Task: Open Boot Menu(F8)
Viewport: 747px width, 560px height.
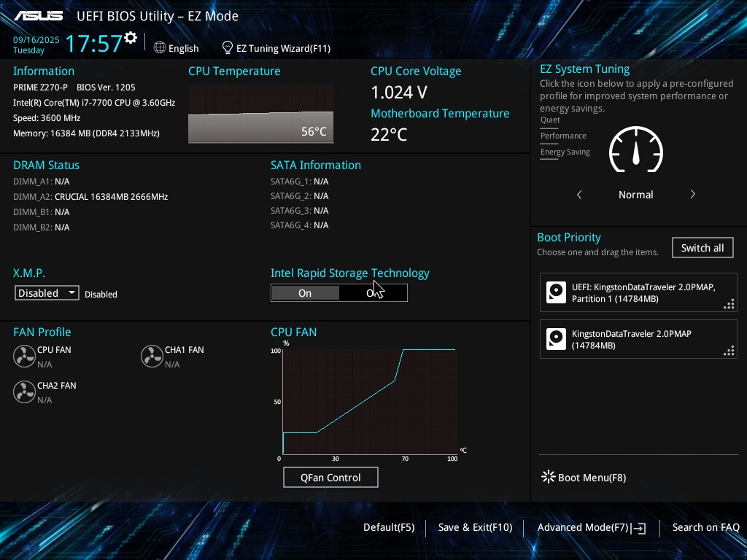Action: coord(592,478)
